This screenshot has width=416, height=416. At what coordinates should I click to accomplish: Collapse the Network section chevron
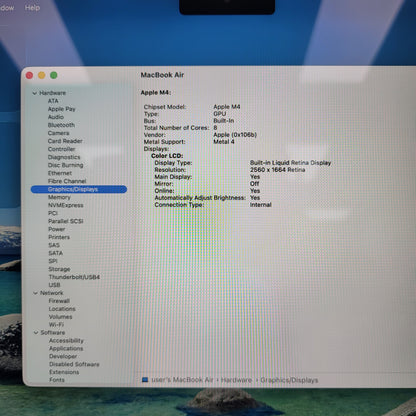[35, 293]
